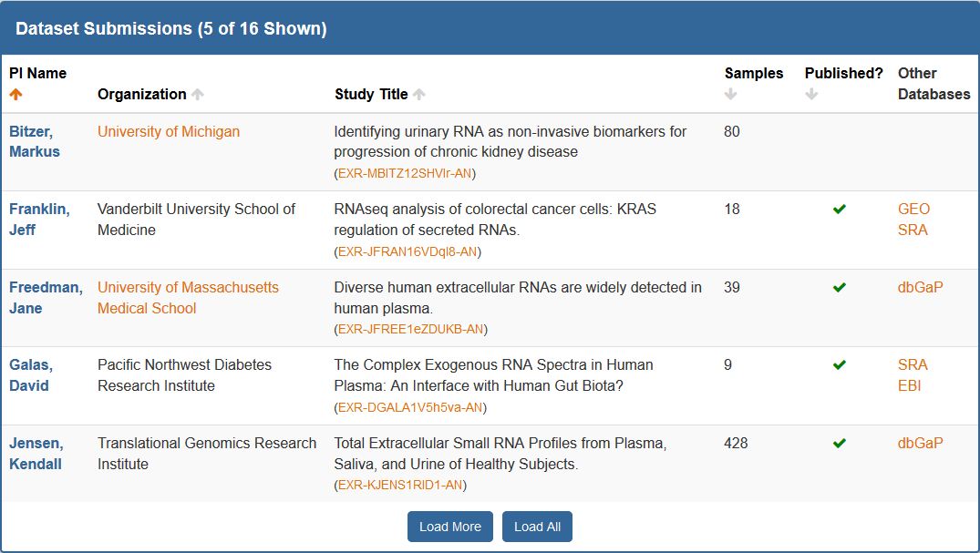Sort by Samples using down arrow
This screenshot has height=553, width=980.
pyautogui.click(x=731, y=94)
